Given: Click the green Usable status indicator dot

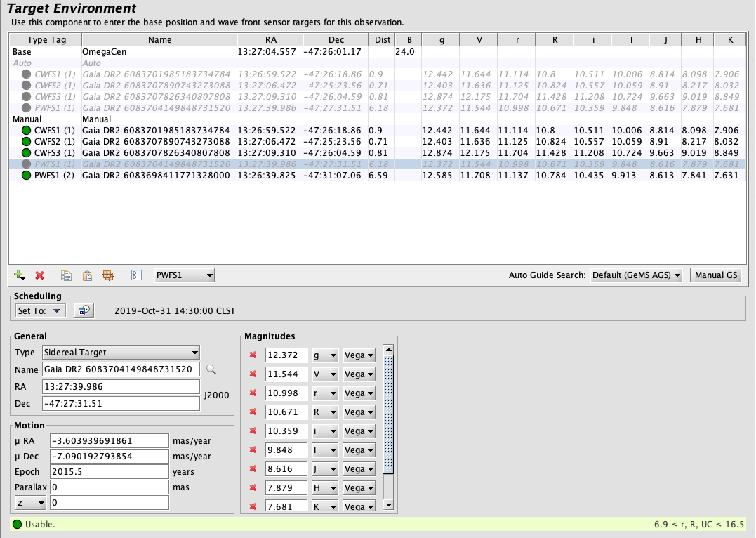Looking at the screenshot, I should 18,525.
